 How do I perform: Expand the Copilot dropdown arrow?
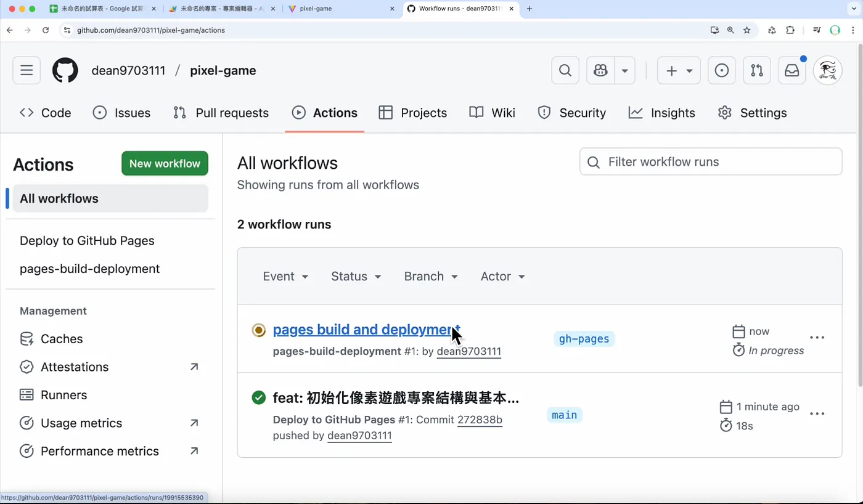624,70
